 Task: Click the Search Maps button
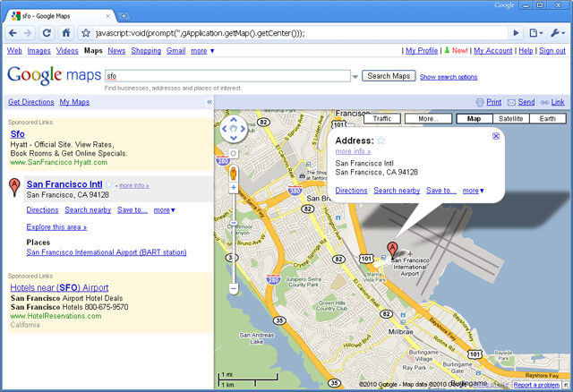(x=389, y=76)
